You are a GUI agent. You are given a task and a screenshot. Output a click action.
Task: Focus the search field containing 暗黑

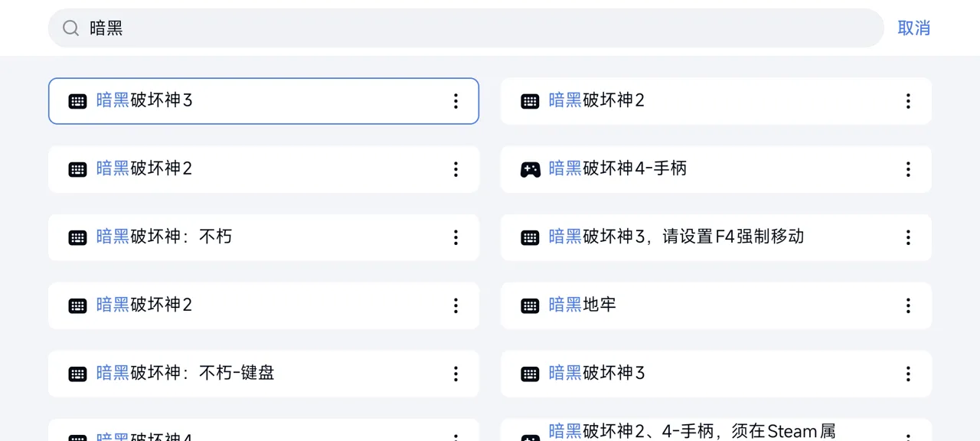click(466, 28)
